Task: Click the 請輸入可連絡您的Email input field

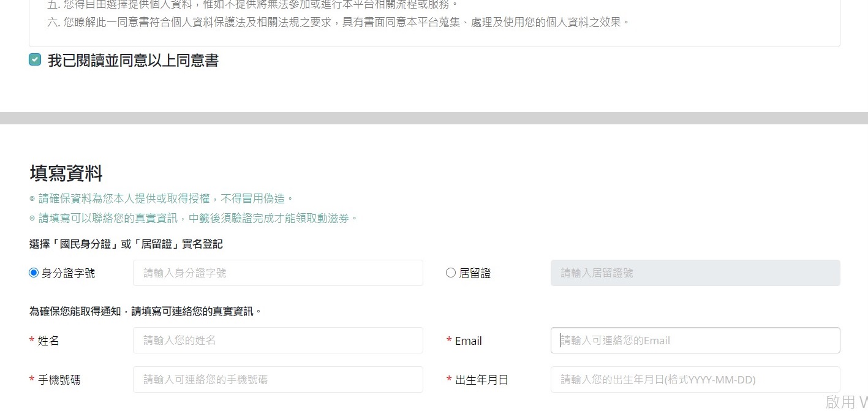Action: [695, 340]
